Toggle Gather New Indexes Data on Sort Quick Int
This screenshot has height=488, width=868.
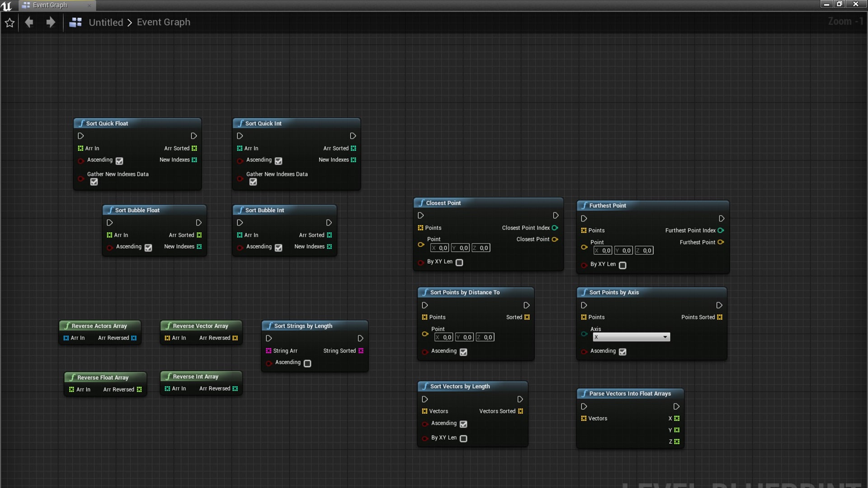pos(253,182)
